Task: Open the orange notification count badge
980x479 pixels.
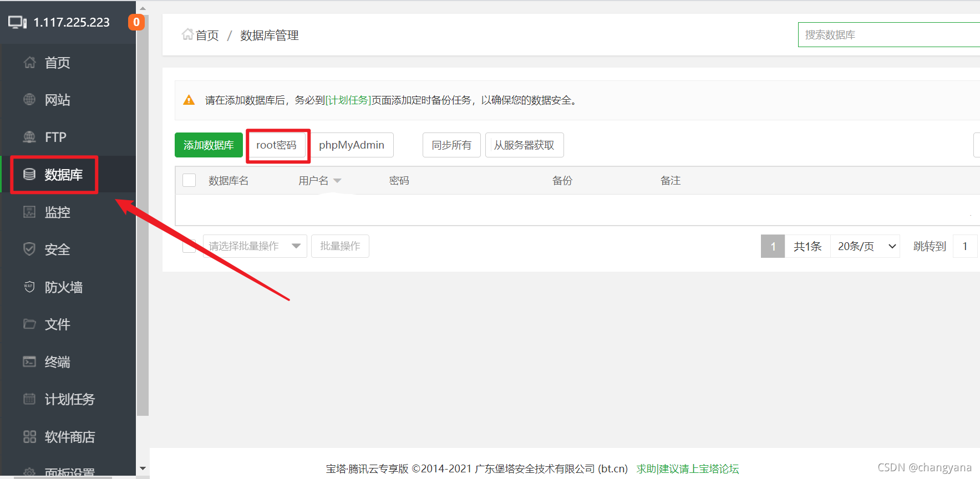Action: pyautogui.click(x=136, y=22)
